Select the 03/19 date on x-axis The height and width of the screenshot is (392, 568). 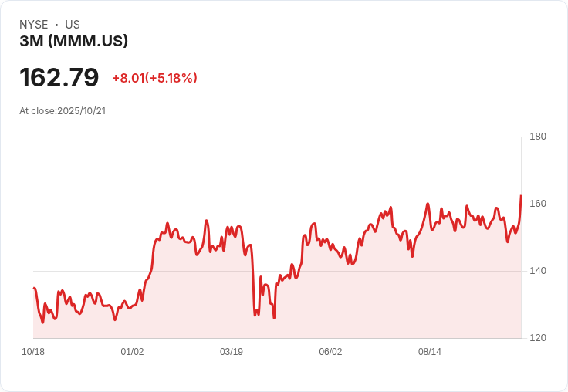point(232,352)
